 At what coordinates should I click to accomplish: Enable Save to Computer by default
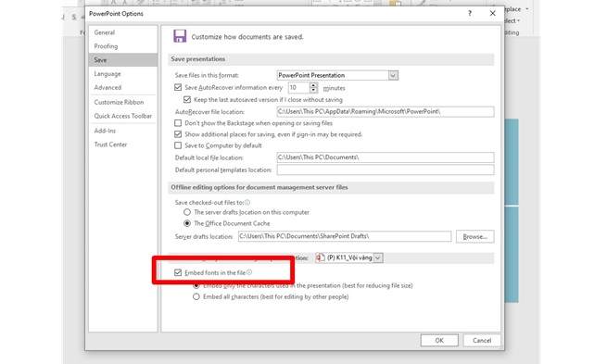[178, 145]
